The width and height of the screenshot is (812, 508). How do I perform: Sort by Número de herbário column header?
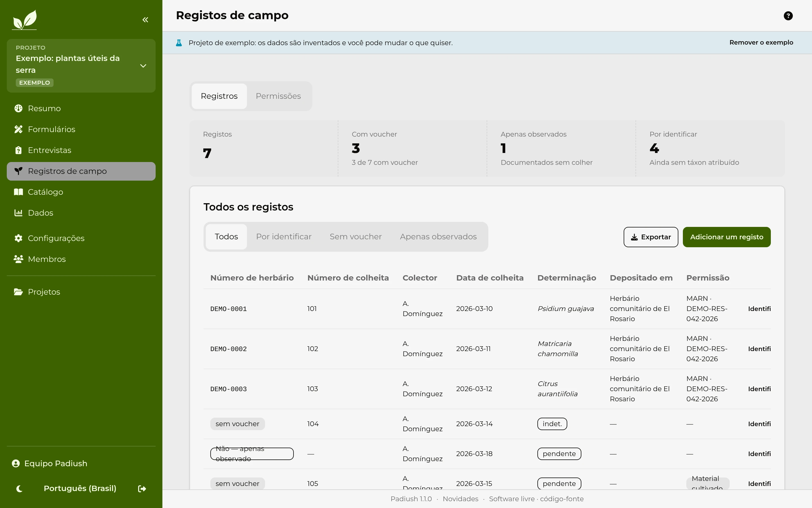pos(252,278)
